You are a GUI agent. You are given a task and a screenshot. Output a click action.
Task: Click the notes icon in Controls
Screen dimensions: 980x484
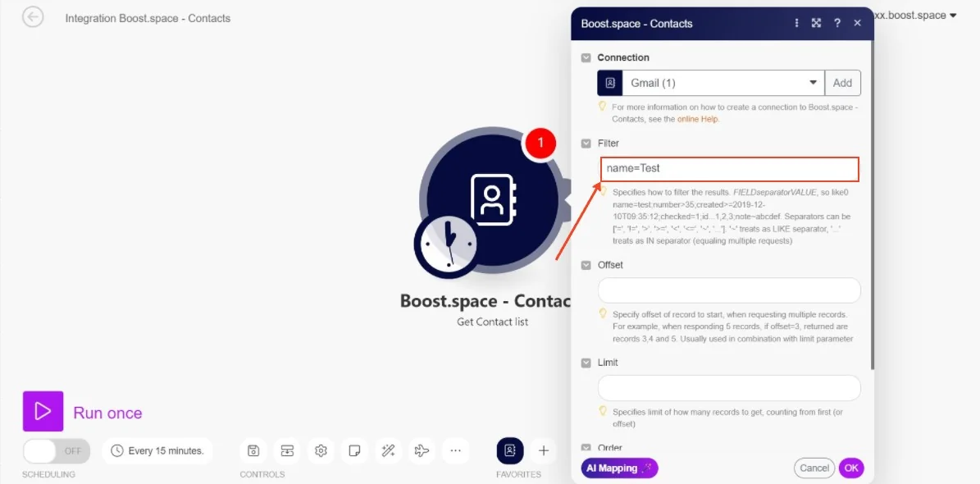coord(354,450)
